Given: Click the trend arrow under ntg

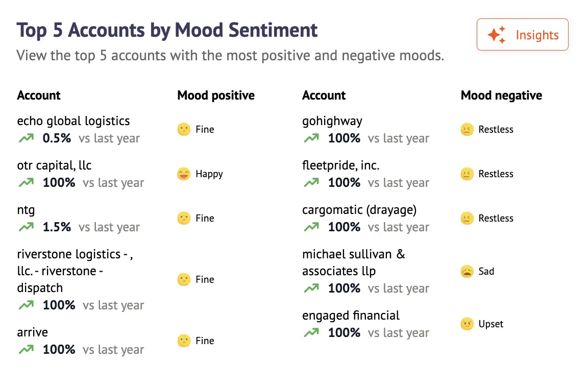Looking at the screenshot, I should click(x=26, y=227).
